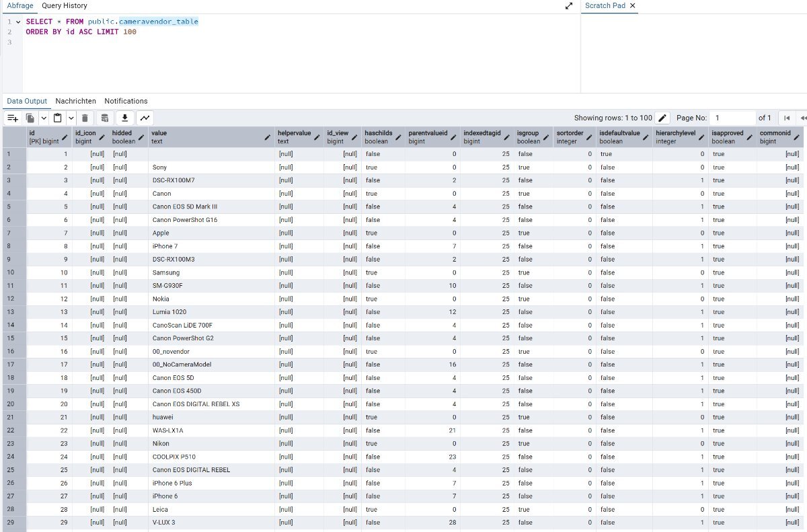Image resolution: width=807 pixels, height=532 pixels.
Task: Select the cell 'DSC-RX100M7'
Action: click(x=211, y=180)
